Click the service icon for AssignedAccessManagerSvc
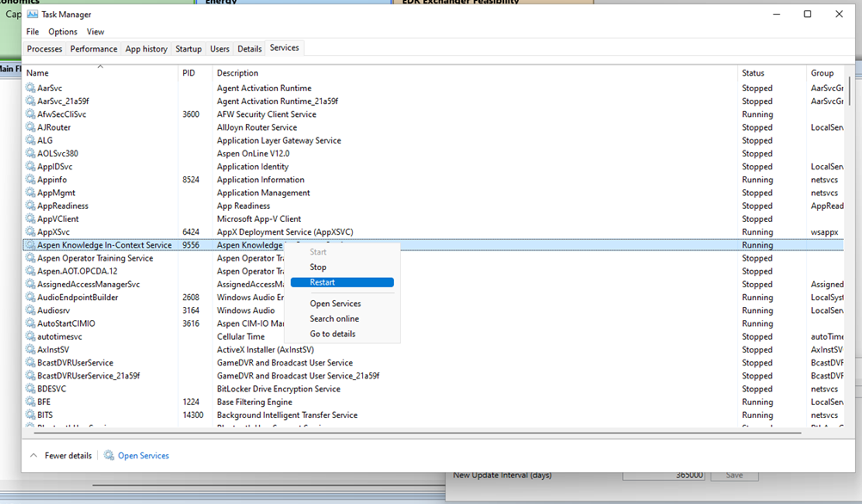Screen dimensions: 862x504 [x=30, y=284]
